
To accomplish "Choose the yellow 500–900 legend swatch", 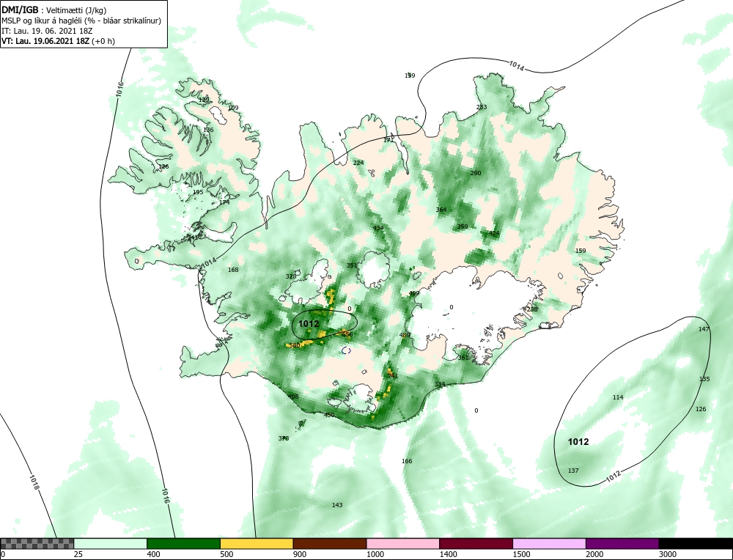I will pyautogui.click(x=257, y=543).
